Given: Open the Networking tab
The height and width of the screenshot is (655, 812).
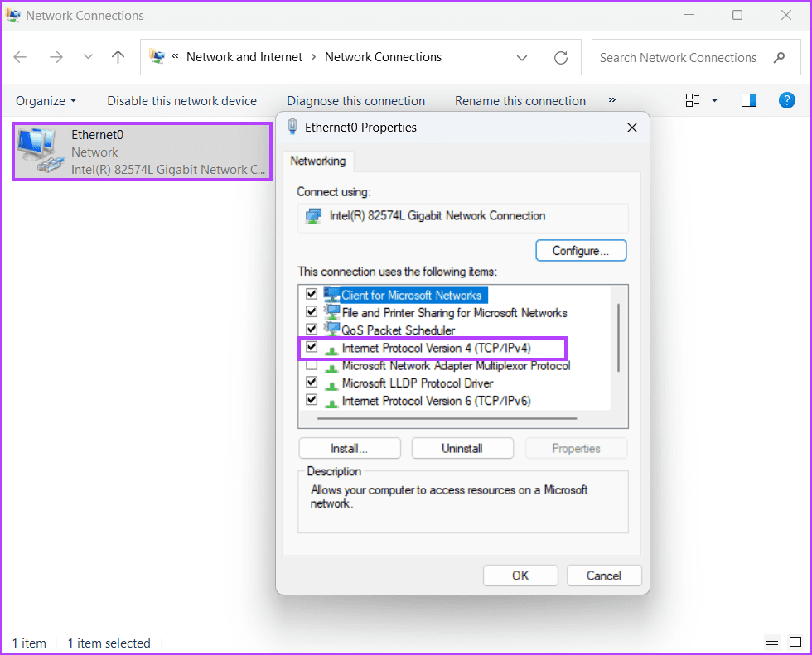Looking at the screenshot, I should pyautogui.click(x=318, y=161).
